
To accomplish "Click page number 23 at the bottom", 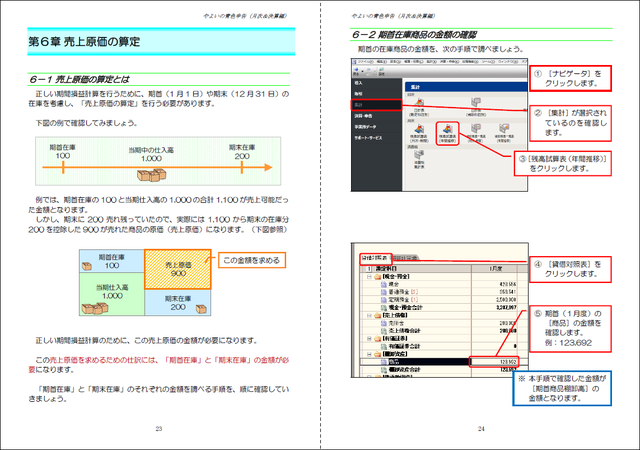I will [x=159, y=428].
